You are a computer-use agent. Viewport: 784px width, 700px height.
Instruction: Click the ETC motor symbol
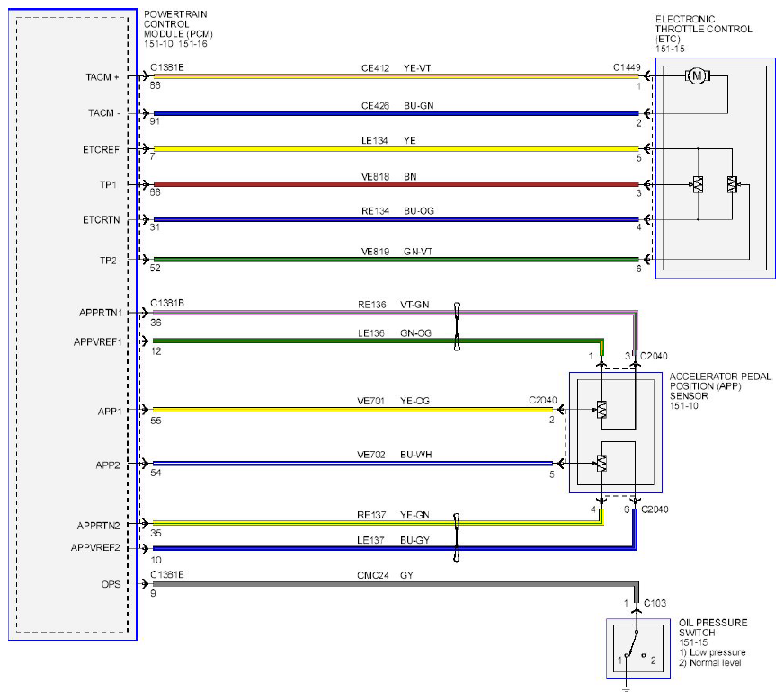pyautogui.click(x=698, y=76)
